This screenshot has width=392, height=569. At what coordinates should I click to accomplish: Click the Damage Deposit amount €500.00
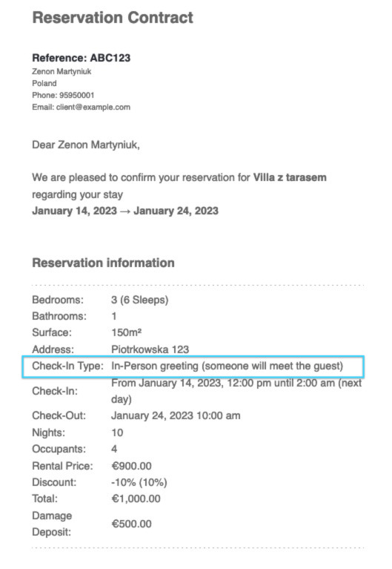132,524
